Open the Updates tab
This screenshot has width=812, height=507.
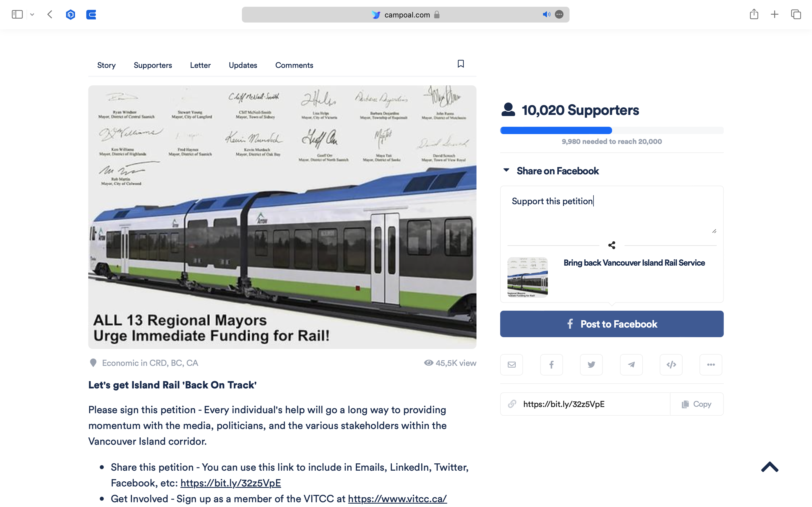tap(242, 65)
